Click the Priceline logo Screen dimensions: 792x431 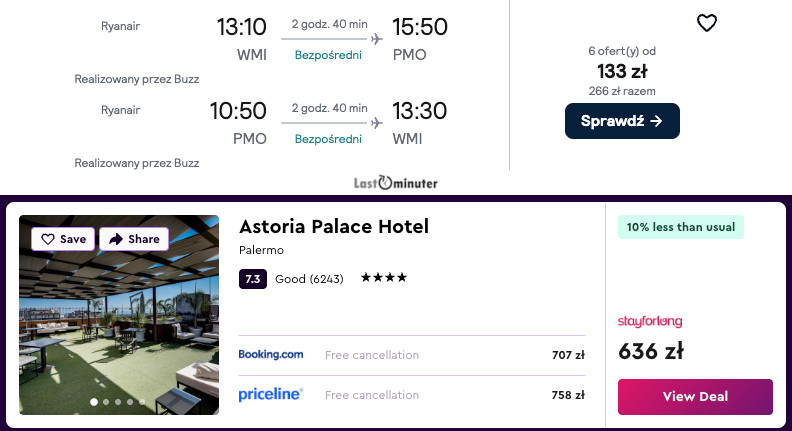pos(271,395)
